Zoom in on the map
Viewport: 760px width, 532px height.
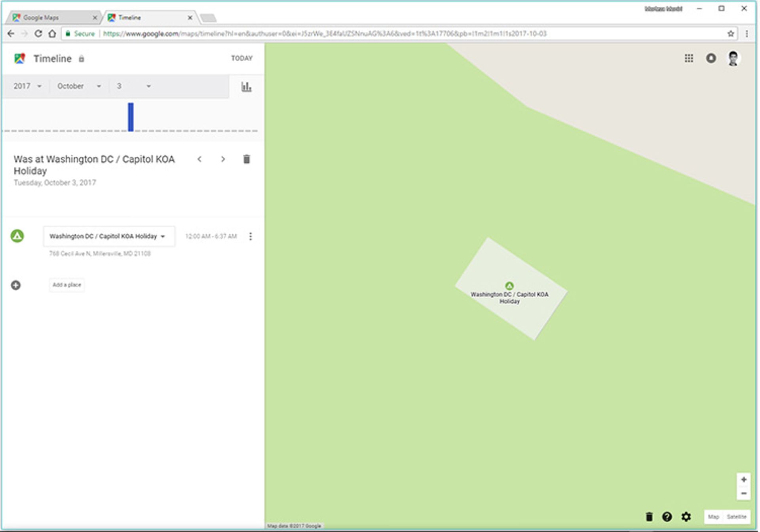click(x=743, y=479)
